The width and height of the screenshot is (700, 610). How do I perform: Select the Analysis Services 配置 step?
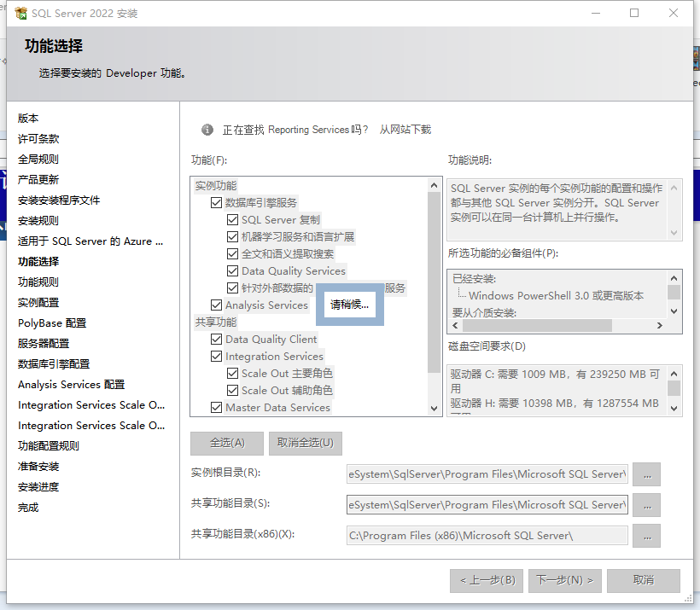pos(72,385)
